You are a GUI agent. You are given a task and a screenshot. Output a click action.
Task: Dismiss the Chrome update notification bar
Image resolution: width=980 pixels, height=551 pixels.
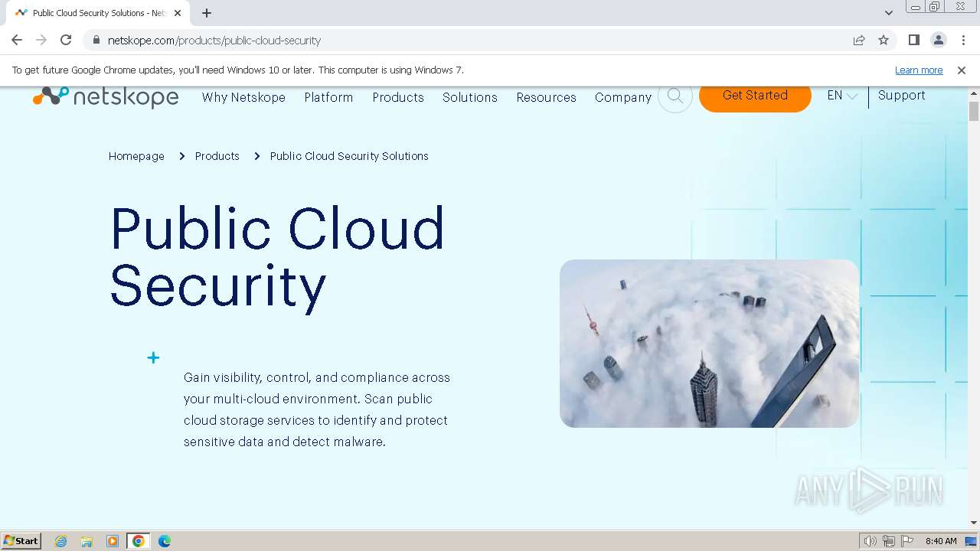[962, 70]
